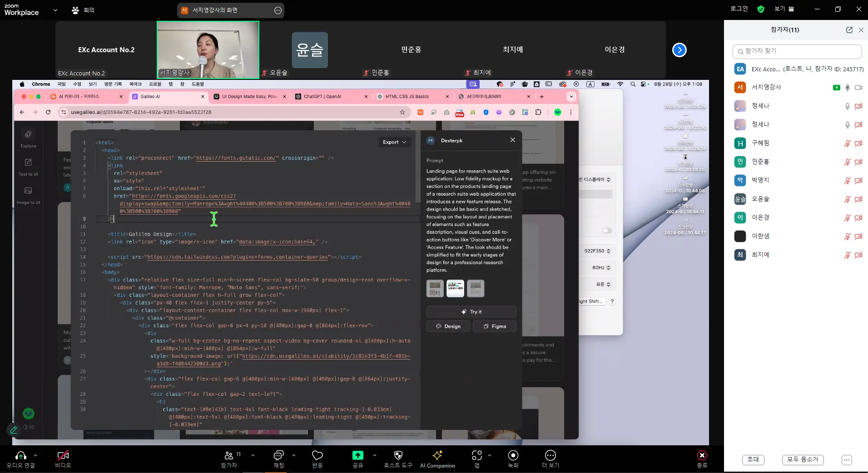
Task: Toggle 민준홍's video icon
Action: [x=858, y=162]
